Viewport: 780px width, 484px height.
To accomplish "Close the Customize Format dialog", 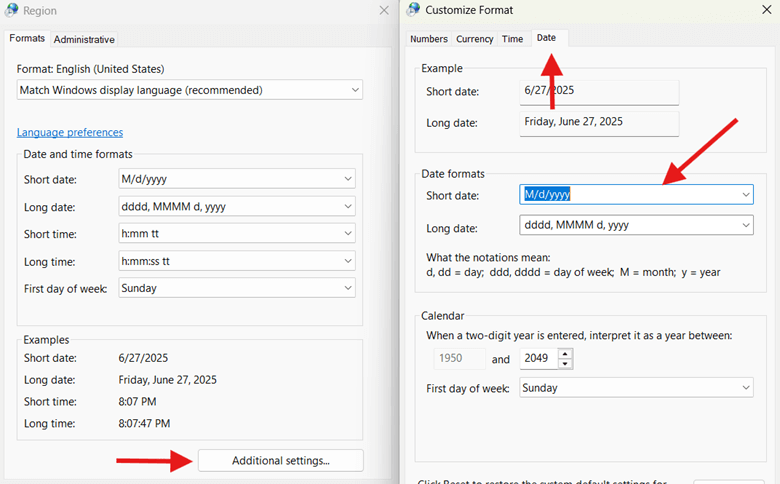I will [765, 10].
